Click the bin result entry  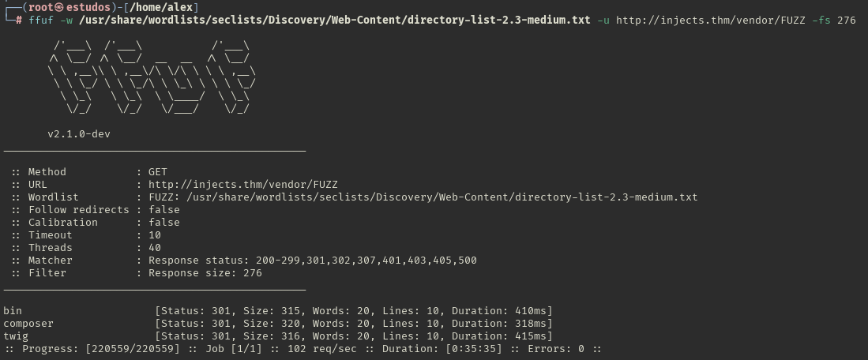pyautogui.click(x=278, y=311)
